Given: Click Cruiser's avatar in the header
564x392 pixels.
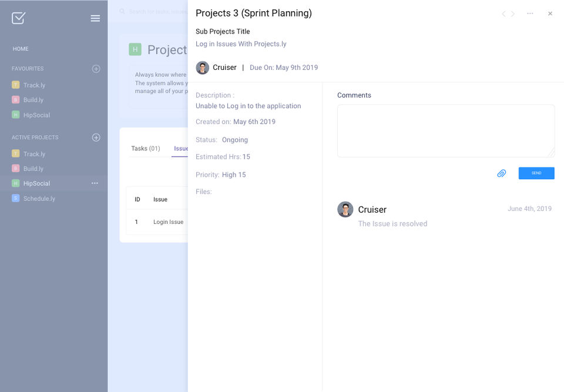Looking at the screenshot, I should (x=202, y=68).
